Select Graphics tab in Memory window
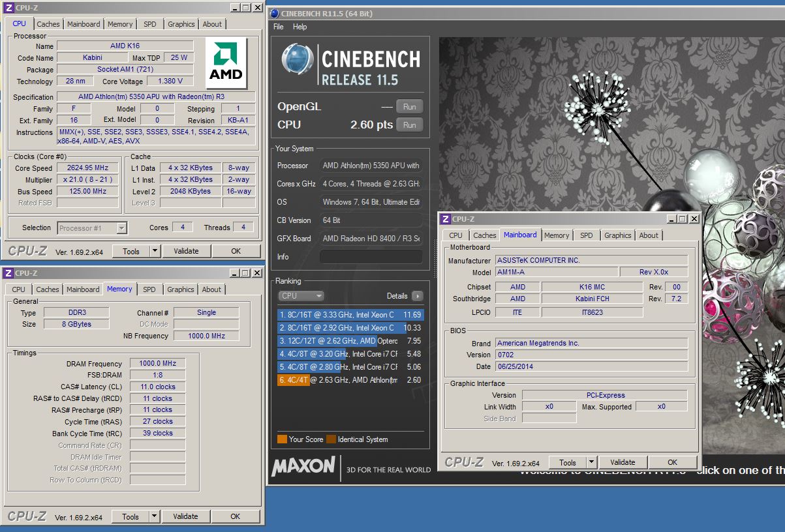785x532 pixels. pyautogui.click(x=181, y=289)
